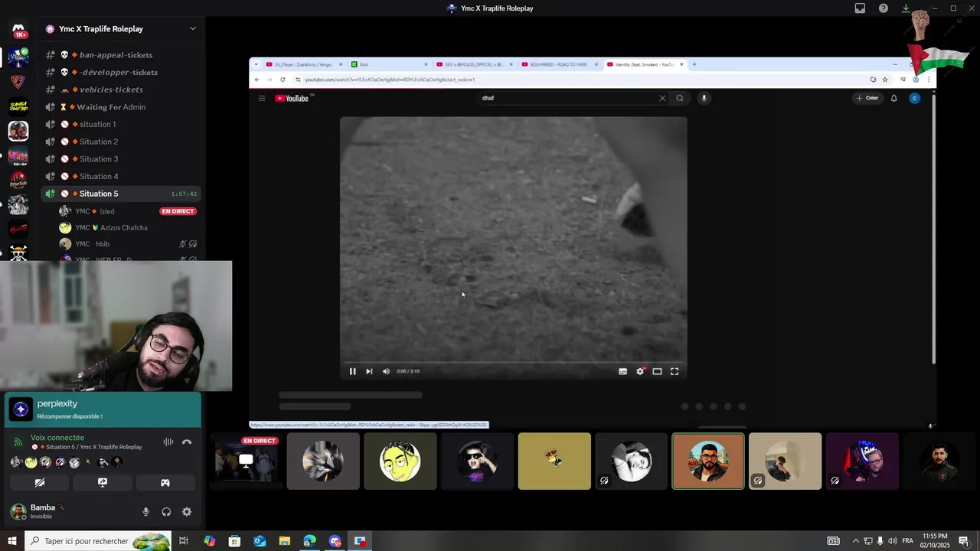Pause the YouTube video
Viewport: 980px width, 551px height.
pos(352,371)
